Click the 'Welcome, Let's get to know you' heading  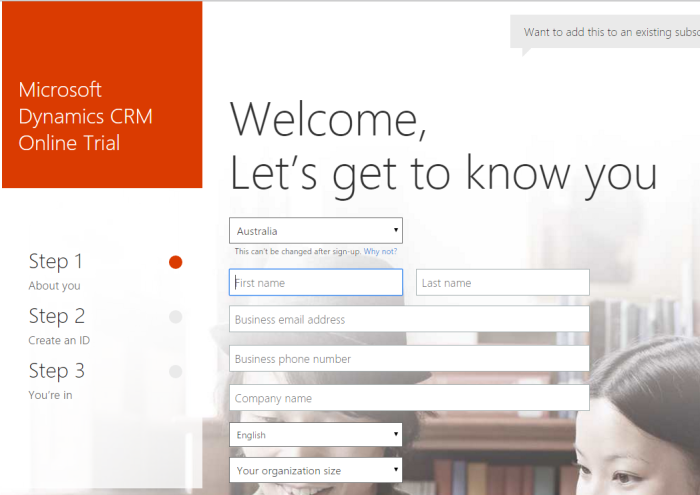(443, 146)
